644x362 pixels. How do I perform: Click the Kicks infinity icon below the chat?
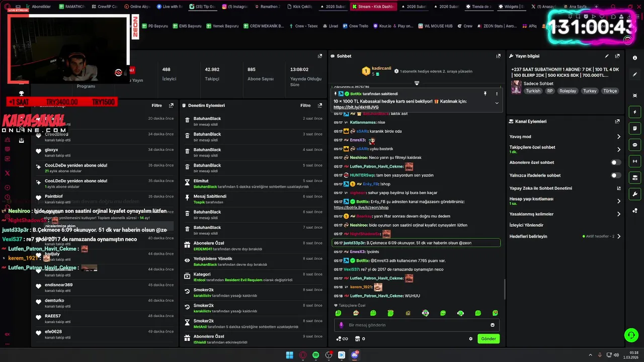coord(342,339)
